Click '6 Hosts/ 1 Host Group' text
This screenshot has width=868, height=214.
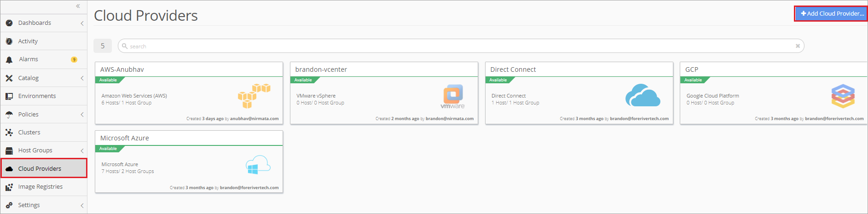pyautogui.click(x=127, y=103)
